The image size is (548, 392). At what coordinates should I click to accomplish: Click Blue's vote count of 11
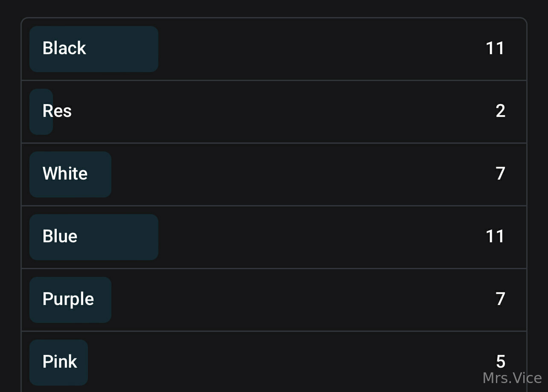tap(495, 236)
